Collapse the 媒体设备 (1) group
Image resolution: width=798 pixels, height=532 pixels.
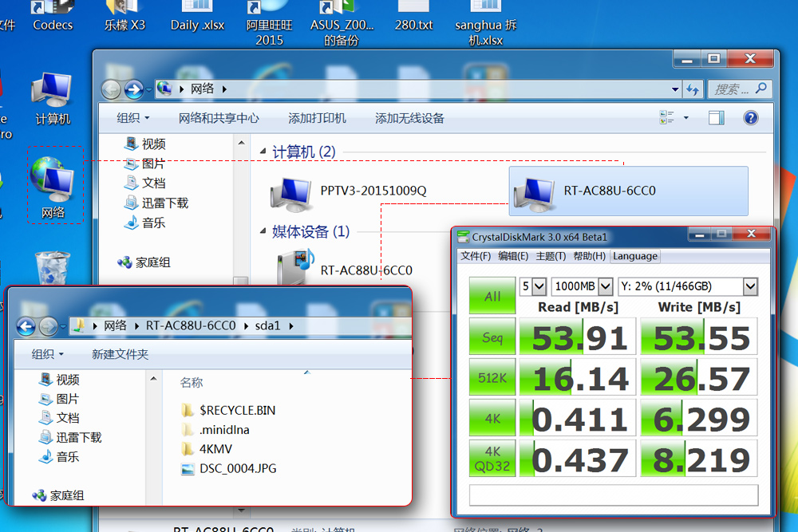[x=264, y=232]
